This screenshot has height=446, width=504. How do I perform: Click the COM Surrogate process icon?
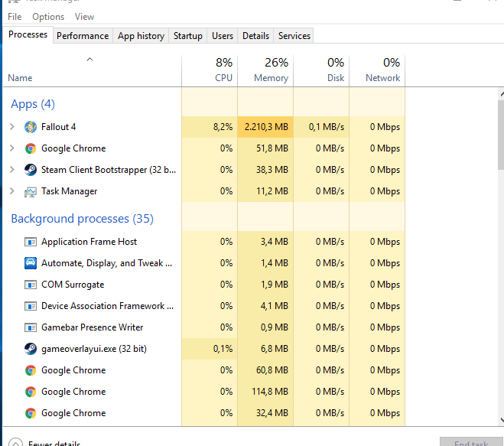pos(31,285)
